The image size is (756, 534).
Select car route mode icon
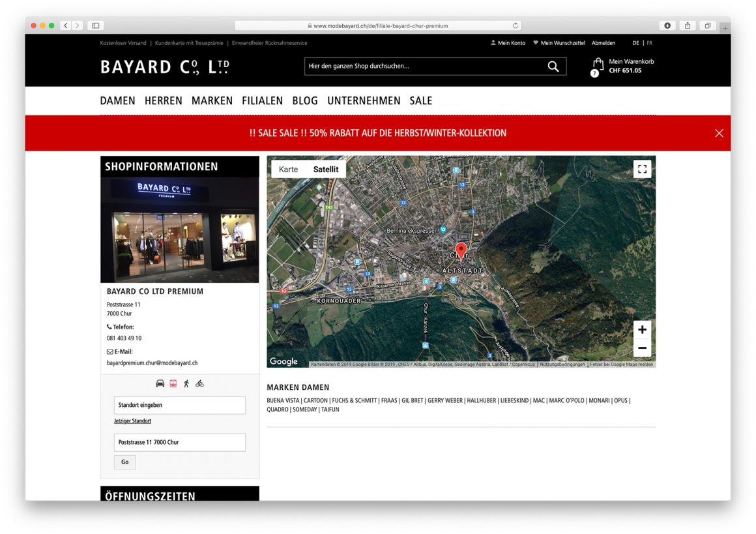pyautogui.click(x=160, y=383)
